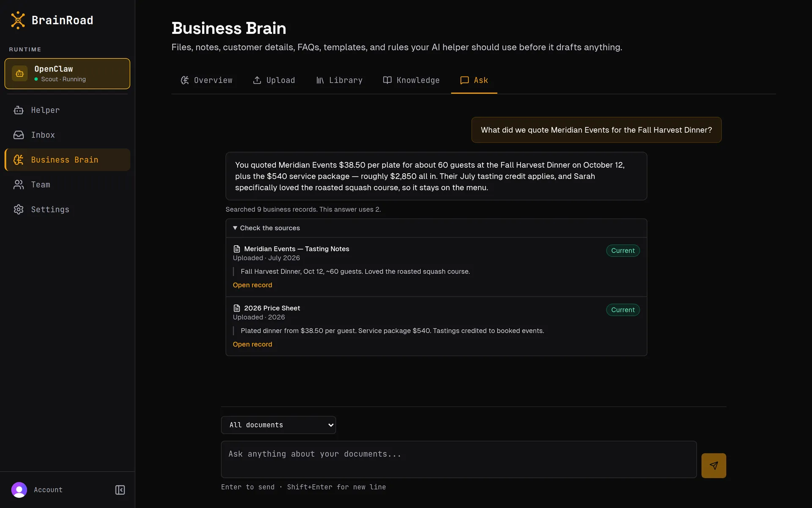Image resolution: width=812 pixels, height=508 pixels.
Task: Open record for Meridian Events Tasting Notes
Action: click(252, 285)
